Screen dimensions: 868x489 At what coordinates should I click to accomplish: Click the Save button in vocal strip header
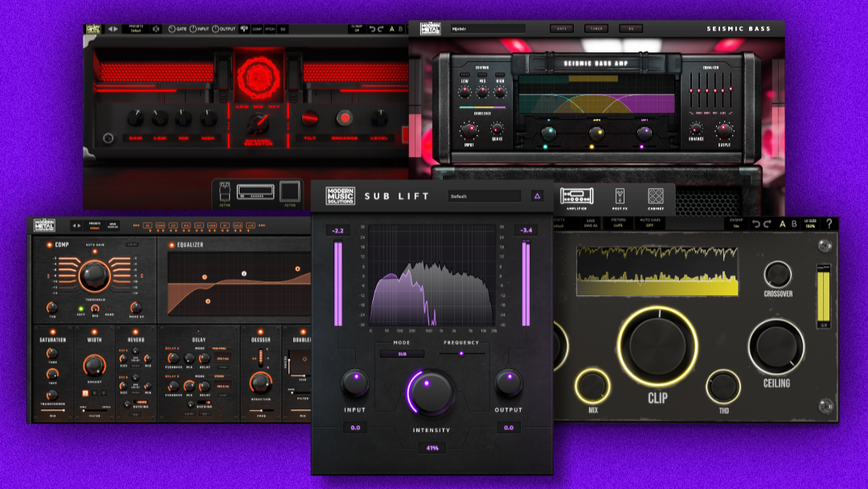[x=113, y=225]
